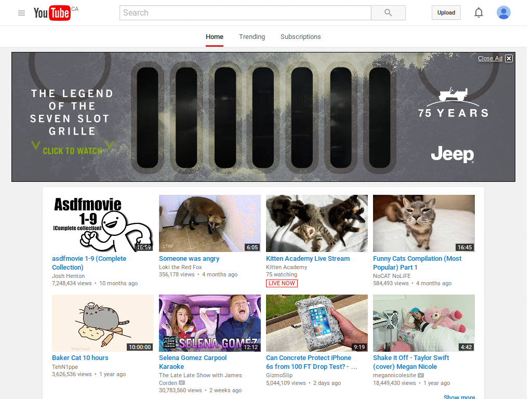Screen dimensions: 532x399
Task: Click the Click To Watch ad text
Action: point(73,151)
